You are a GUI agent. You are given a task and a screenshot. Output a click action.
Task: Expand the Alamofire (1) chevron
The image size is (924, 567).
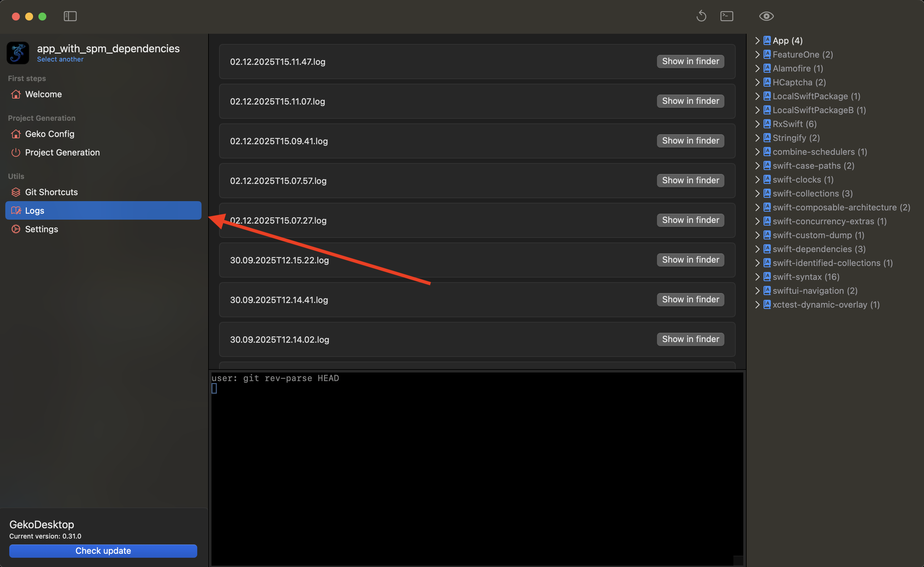coord(758,68)
